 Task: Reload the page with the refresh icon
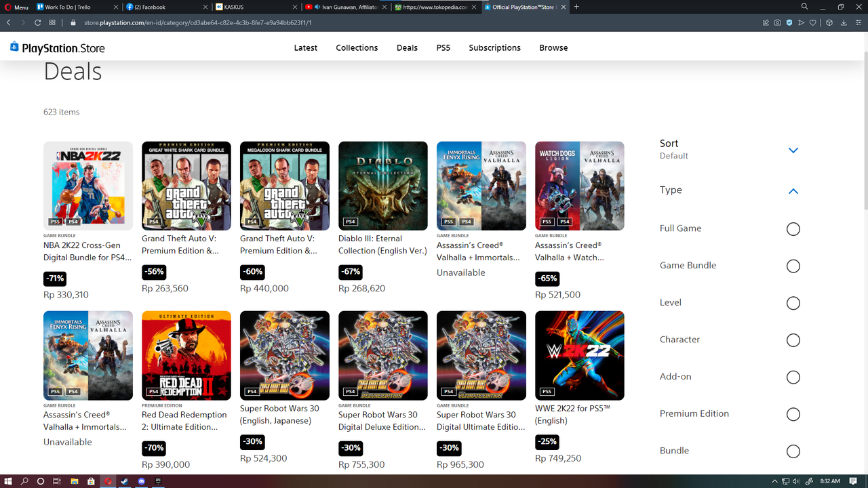pos(37,22)
